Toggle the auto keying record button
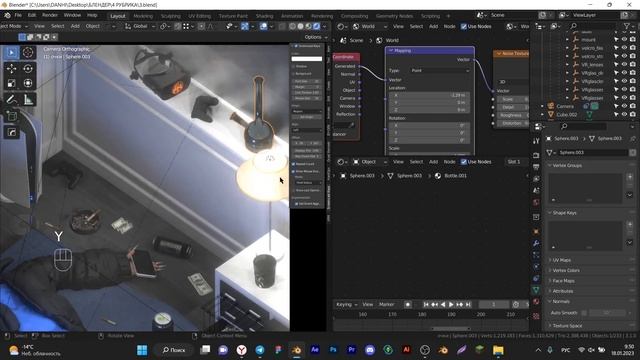640x360 pixels. 407,304
